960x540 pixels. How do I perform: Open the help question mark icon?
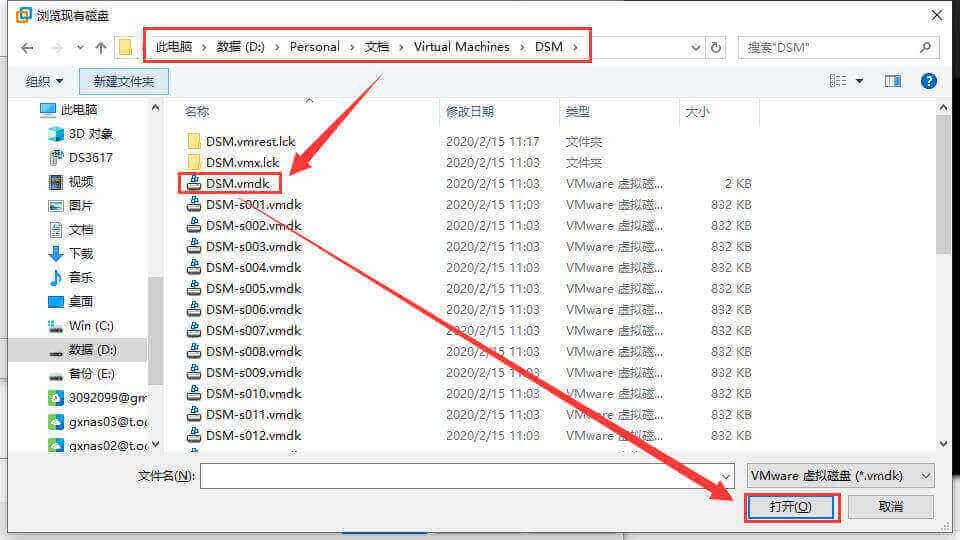928,81
